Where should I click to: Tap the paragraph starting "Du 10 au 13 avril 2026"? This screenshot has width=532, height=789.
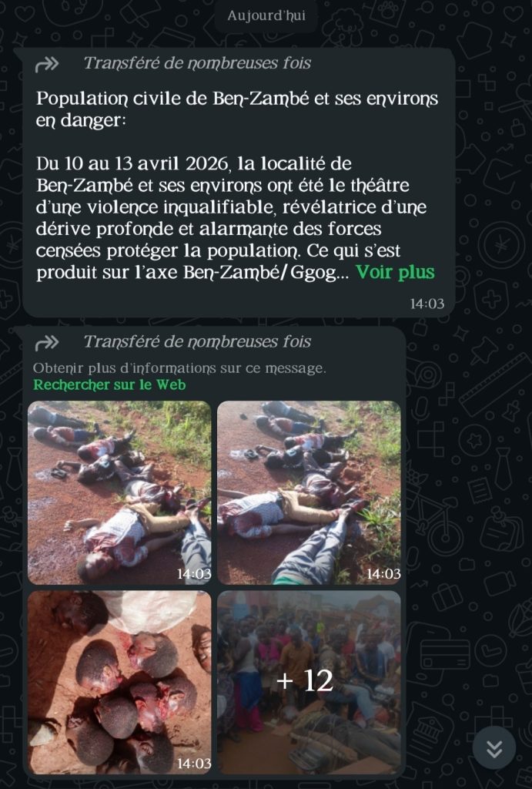[236, 218]
